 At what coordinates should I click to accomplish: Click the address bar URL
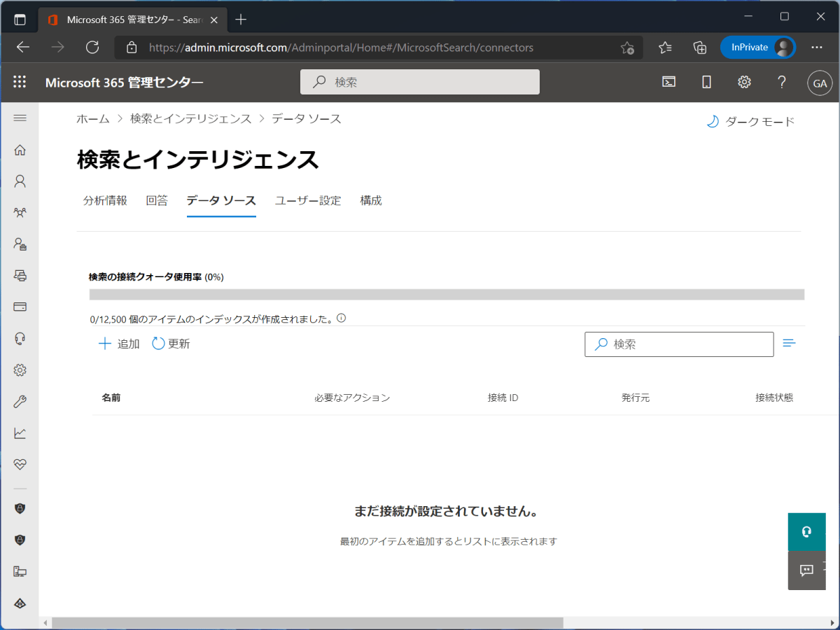(x=341, y=48)
